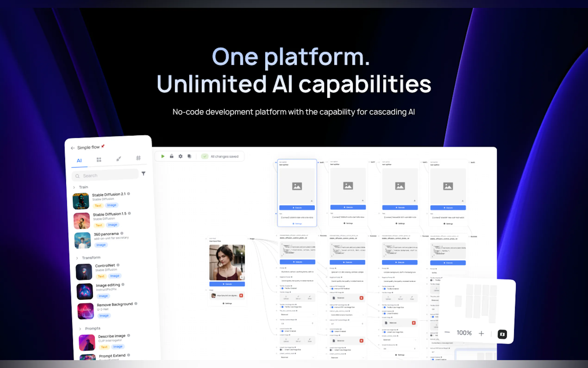Click the duplicate copy icon in toolbar

[x=189, y=156]
